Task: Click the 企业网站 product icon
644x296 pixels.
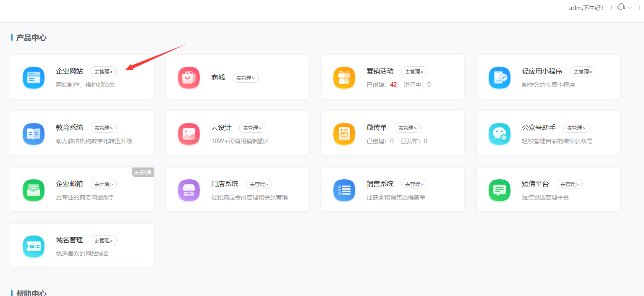Action: [33, 77]
